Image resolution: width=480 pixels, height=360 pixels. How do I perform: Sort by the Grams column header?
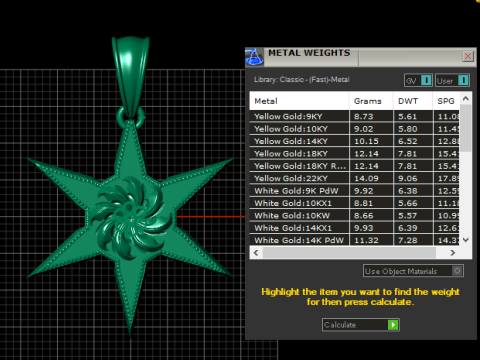click(x=371, y=101)
